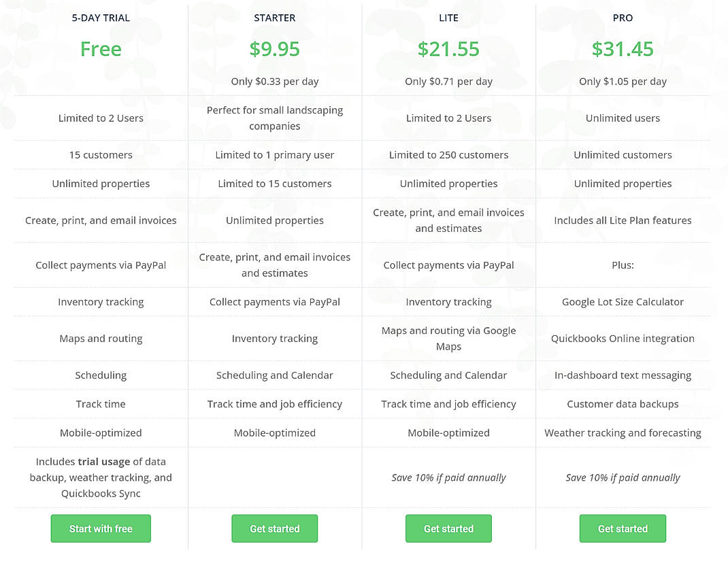Click Save 10% if paid annually under Lite

point(448,477)
